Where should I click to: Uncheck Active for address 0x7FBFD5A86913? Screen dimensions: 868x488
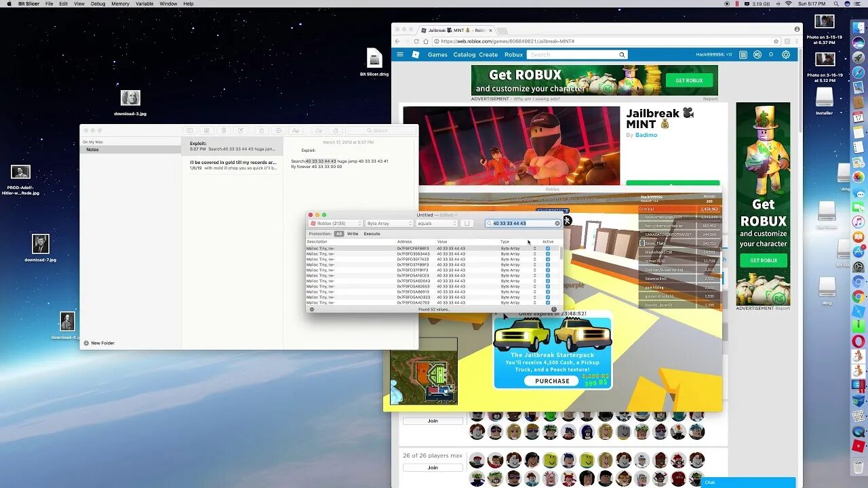point(548,292)
